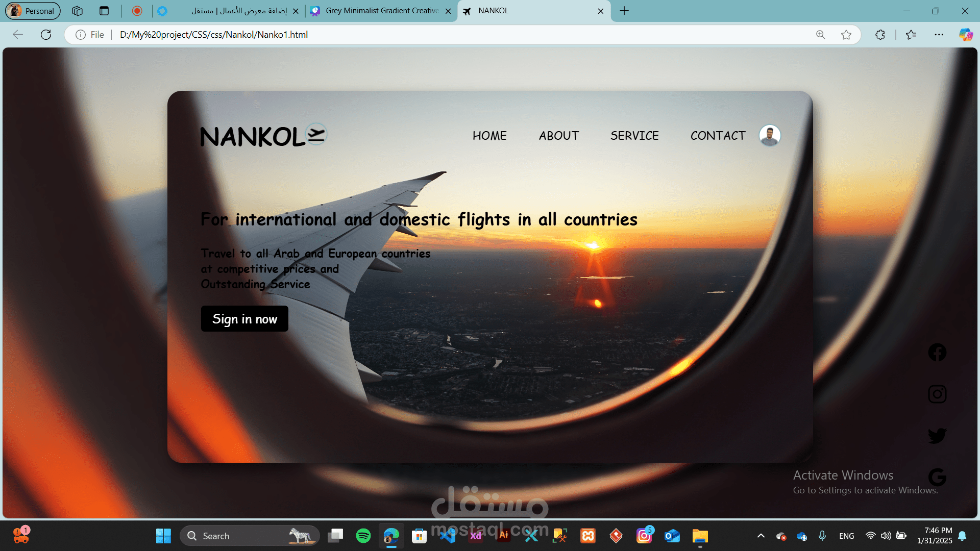Open the Windows Start menu
Viewport: 980px width, 551px height.
click(163, 536)
